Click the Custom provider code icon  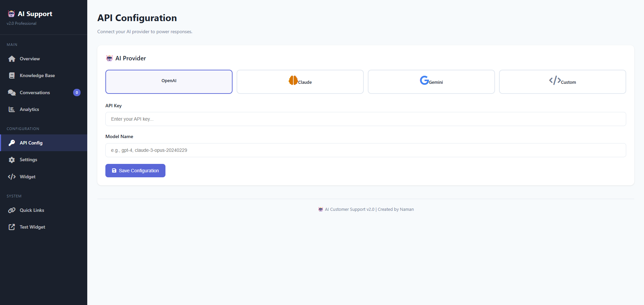[555, 80]
